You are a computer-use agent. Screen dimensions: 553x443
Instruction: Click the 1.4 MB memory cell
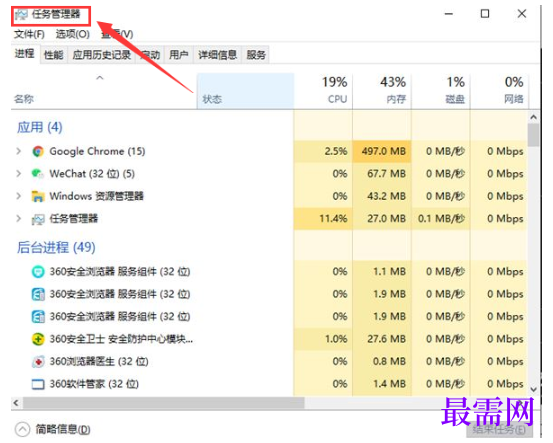382,384
